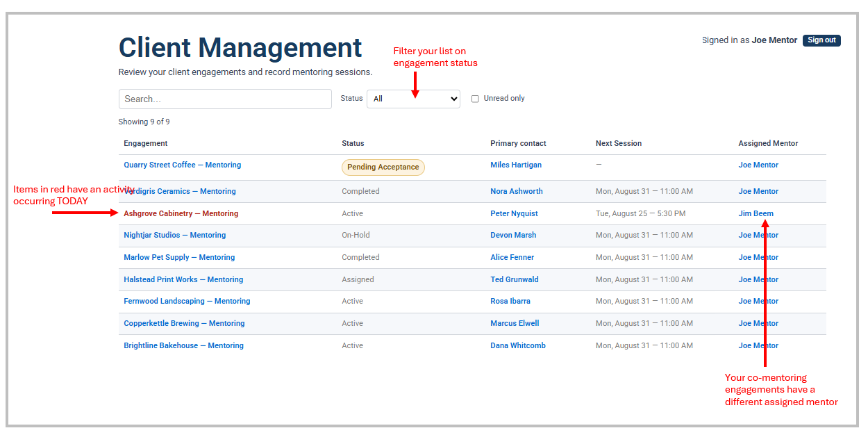Viewport: 868px width, 435px height.
Task: Click the Assigned Mentor column header
Action: [768, 144]
